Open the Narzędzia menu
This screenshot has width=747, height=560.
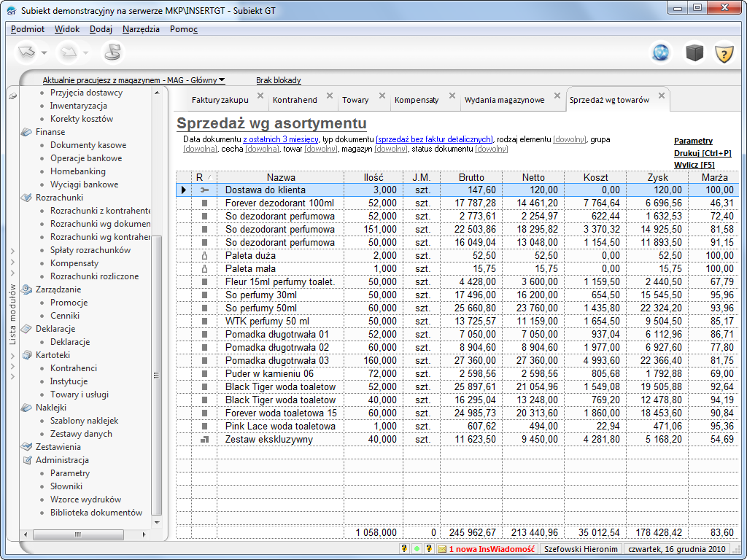pyautogui.click(x=141, y=29)
